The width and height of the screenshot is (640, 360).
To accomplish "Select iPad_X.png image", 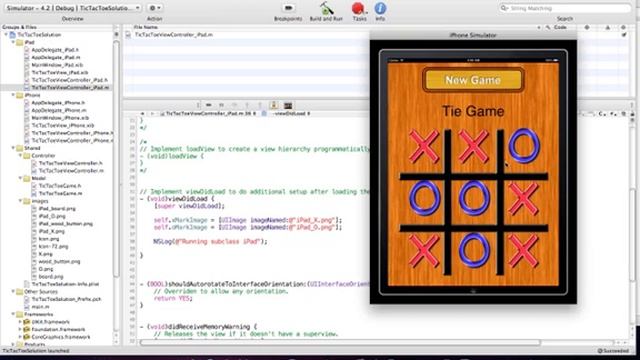I will pyautogui.click(x=52, y=231).
